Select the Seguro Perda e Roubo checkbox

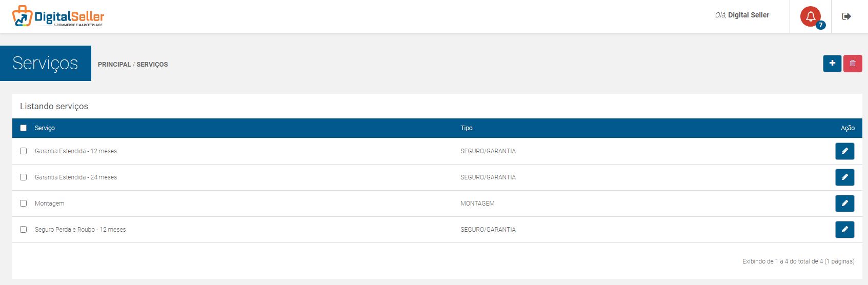click(x=23, y=230)
